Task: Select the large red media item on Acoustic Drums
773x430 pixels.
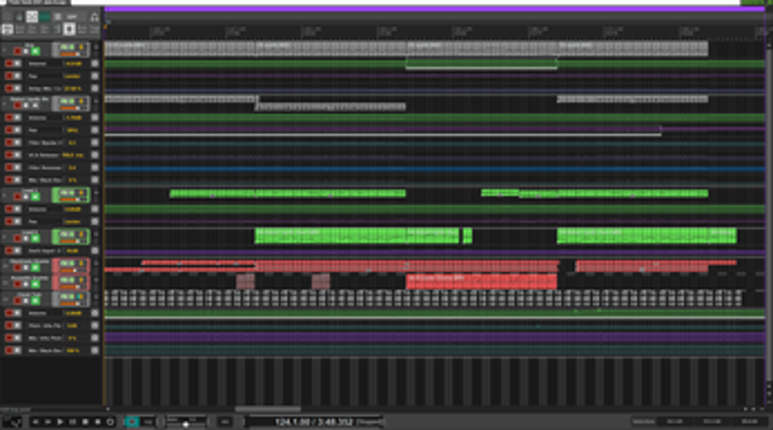Action: 481,282
